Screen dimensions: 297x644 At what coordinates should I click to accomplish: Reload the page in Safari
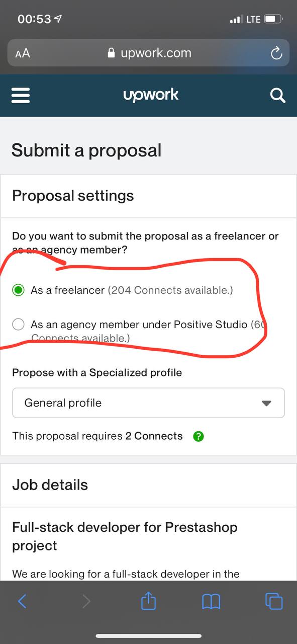(276, 53)
